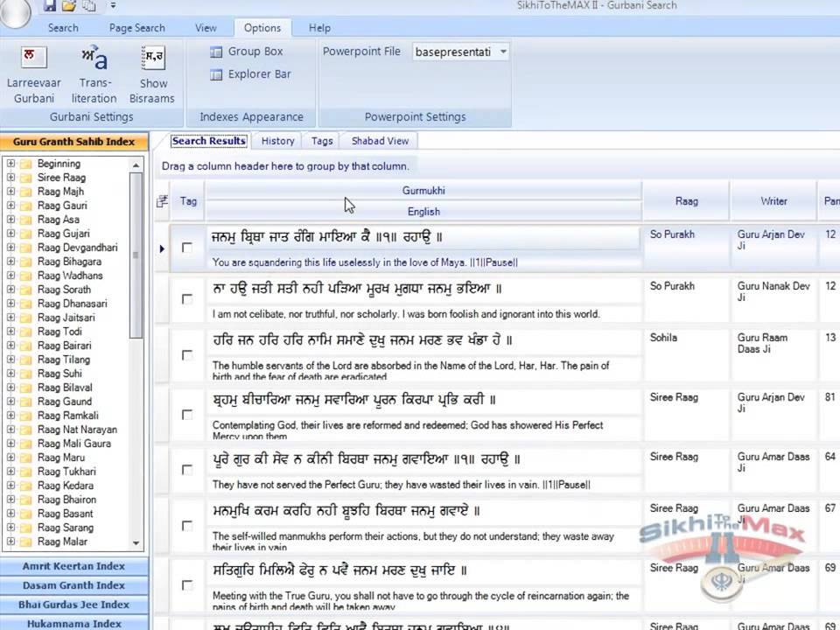Select the Beginning folder icon

25,164
